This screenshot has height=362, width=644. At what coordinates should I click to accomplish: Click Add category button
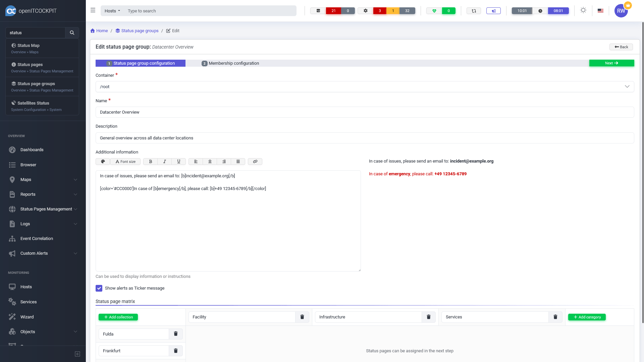587,317
